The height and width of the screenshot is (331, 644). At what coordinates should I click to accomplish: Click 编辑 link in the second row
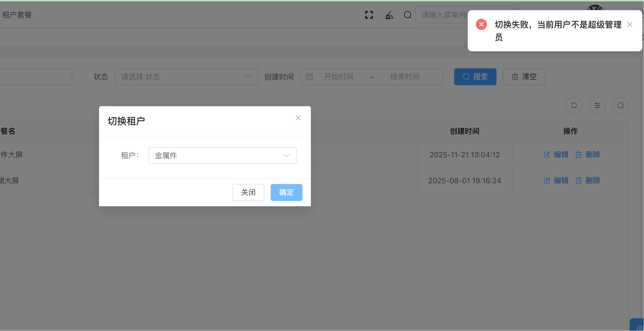[x=561, y=181]
